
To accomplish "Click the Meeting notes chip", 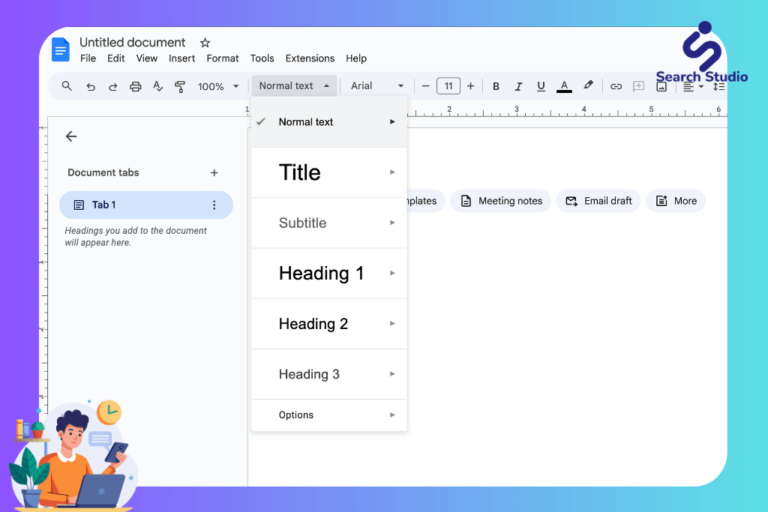I will [501, 201].
